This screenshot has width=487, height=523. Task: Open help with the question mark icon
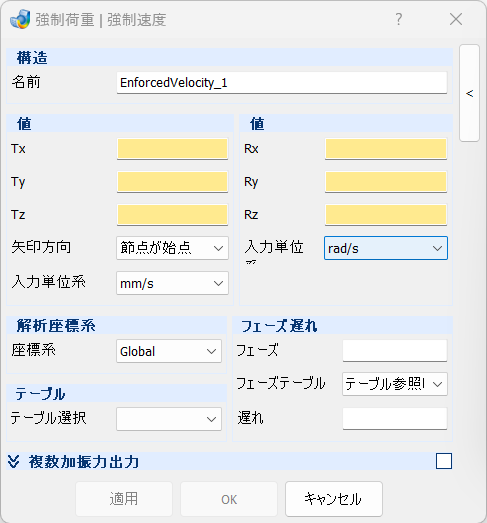click(x=399, y=19)
